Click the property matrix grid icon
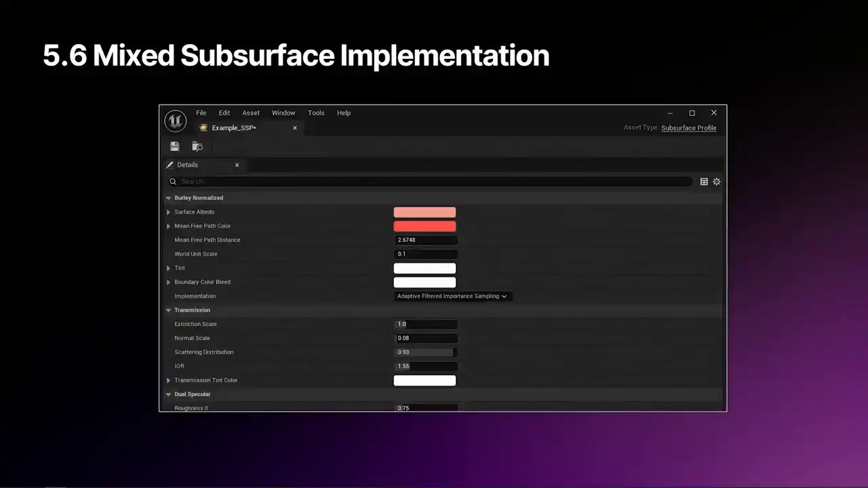The image size is (868, 488). [704, 182]
